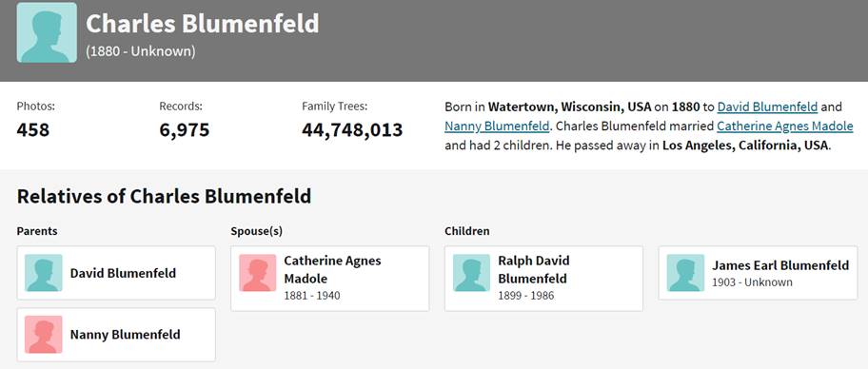868x369 pixels.
Task: Click James Earl Blumenfeld's avatar icon
Action: point(685,273)
